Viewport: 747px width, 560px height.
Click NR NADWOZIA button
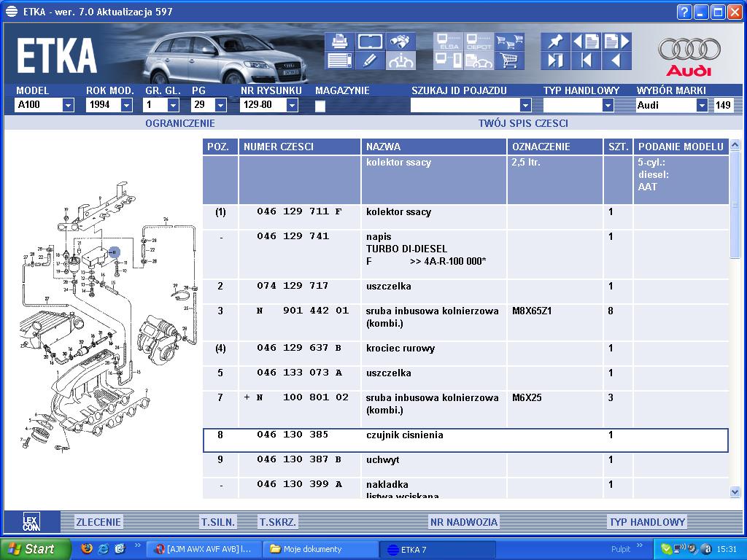(464, 522)
